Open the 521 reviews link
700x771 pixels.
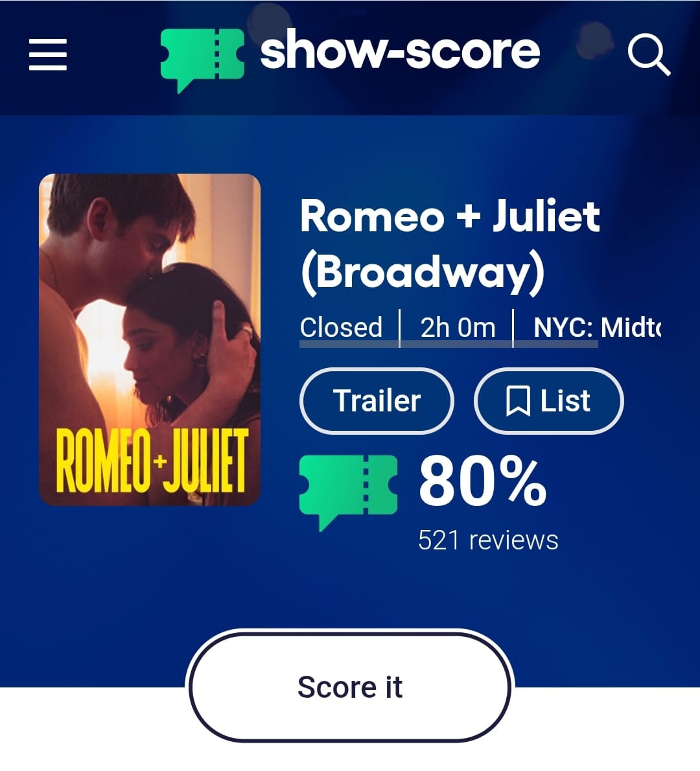coord(488,540)
